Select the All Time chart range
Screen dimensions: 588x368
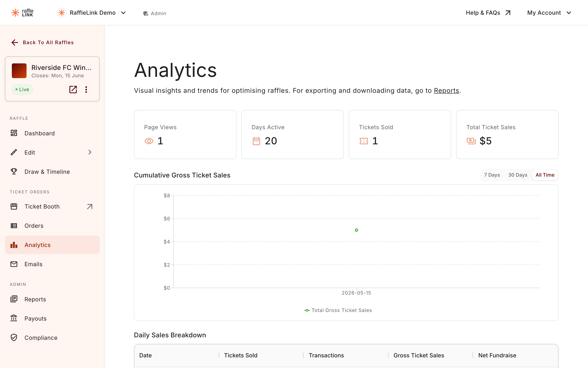(x=545, y=175)
